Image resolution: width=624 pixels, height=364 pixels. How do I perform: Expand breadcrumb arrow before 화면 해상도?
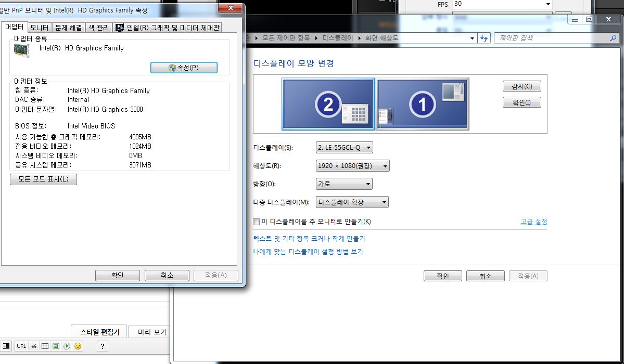(359, 38)
